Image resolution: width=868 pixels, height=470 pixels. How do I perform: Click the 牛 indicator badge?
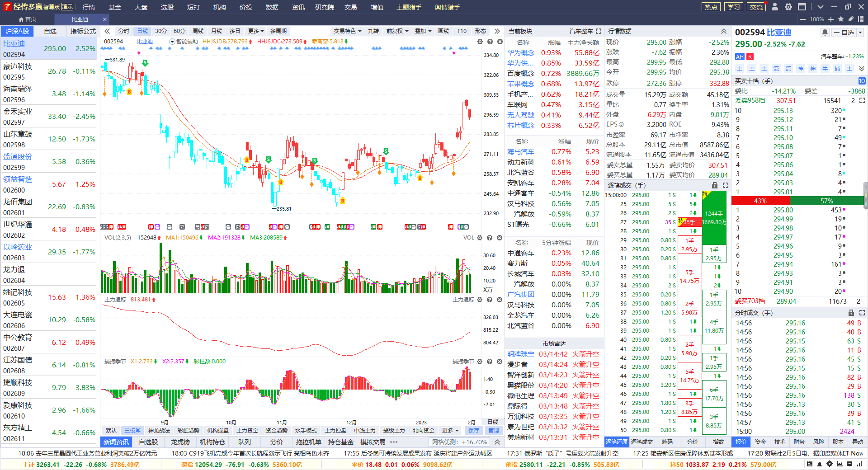click(x=825, y=69)
